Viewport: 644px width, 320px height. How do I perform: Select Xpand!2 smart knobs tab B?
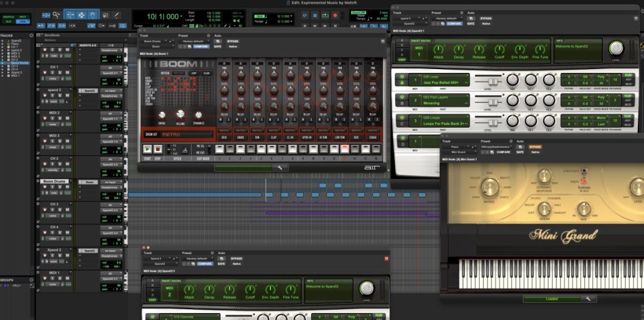click(402, 45)
